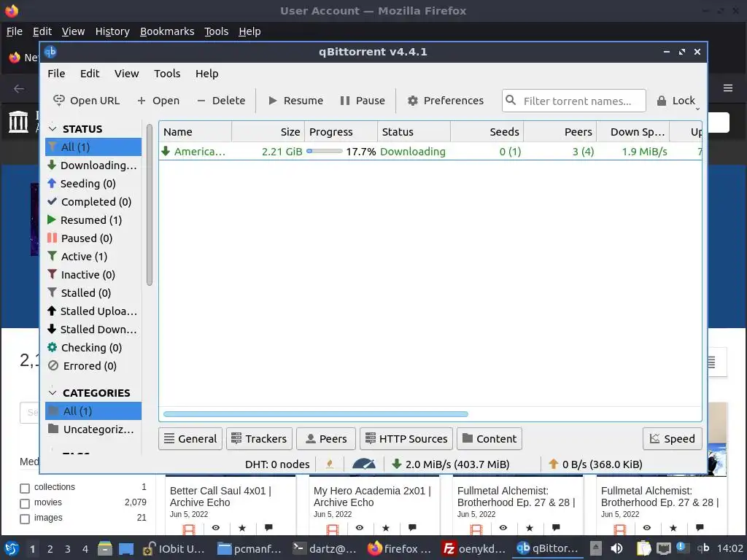747x560 pixels.
Task: Resume the selected torrent
Action: [x=295, y=101]
